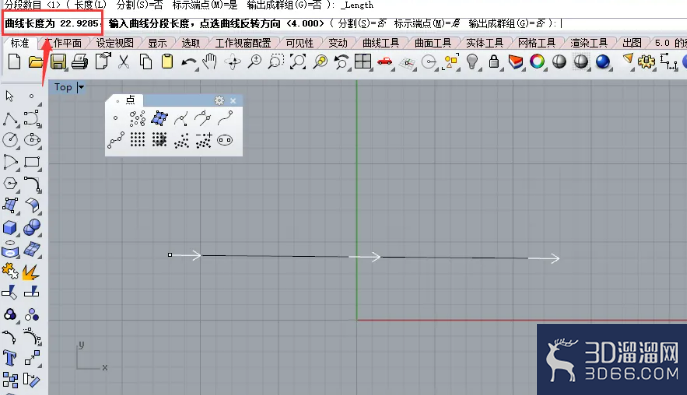This screenshot has height=395, width=687.
Task: Click the point grid icon in 点 panel
Action: [x=137, y=140]
